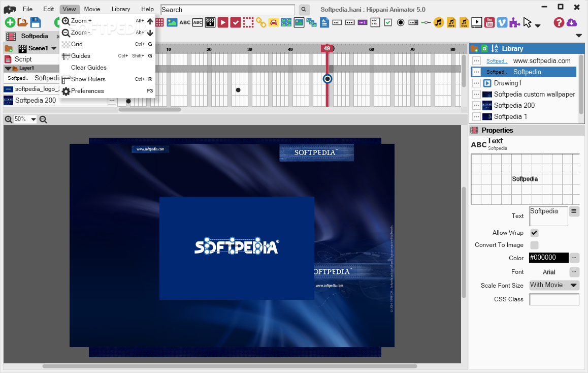Choose Grid from the View menu
The image size is (588, 373).
(107, 44)
